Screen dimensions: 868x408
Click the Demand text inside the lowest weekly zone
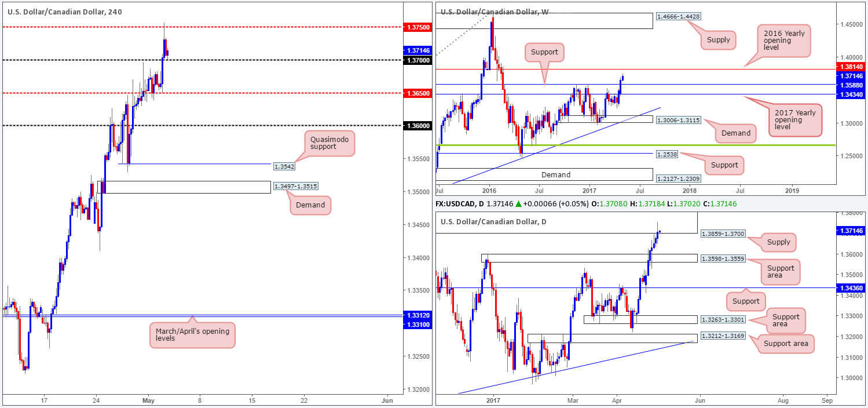tap(555, 174)
